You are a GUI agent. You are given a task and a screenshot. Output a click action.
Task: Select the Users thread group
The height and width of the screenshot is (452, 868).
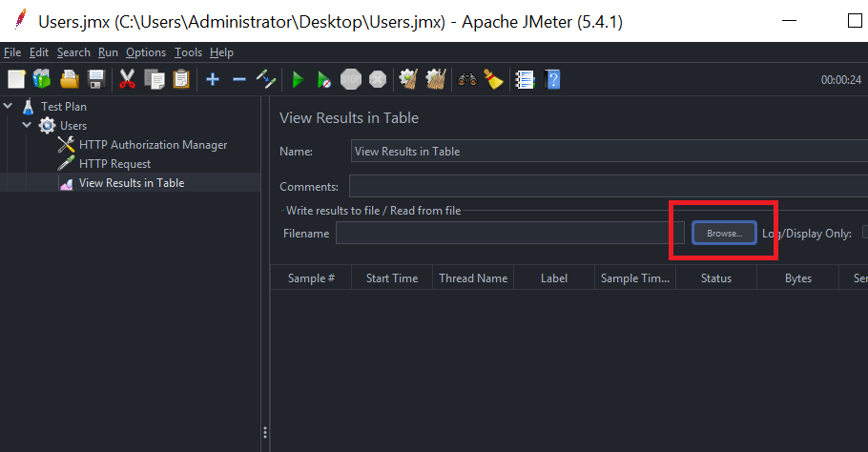73,126
